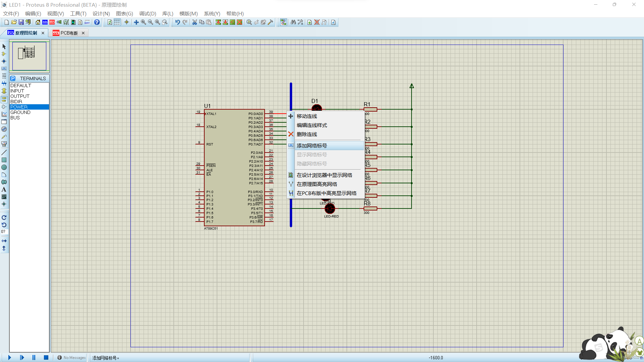Open the 设计(N) menu
This screenshot has width=644, height=362.
coord(101,13)
